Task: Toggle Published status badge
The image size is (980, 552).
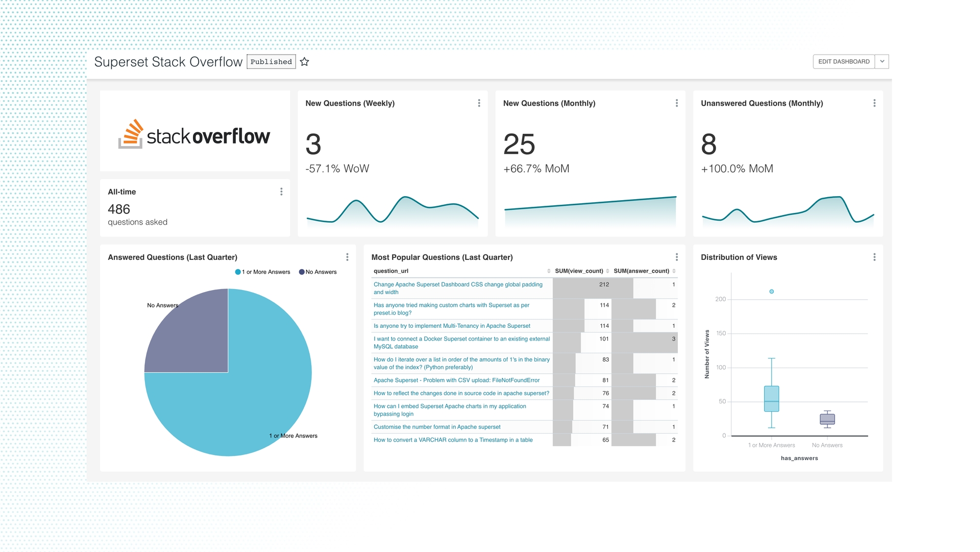Action: (271, 62)
